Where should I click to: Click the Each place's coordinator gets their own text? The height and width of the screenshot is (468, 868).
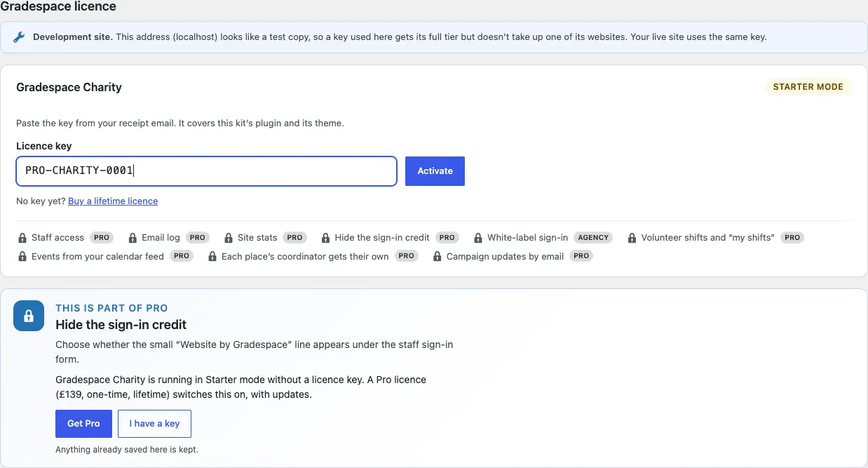tap(305, 257)
